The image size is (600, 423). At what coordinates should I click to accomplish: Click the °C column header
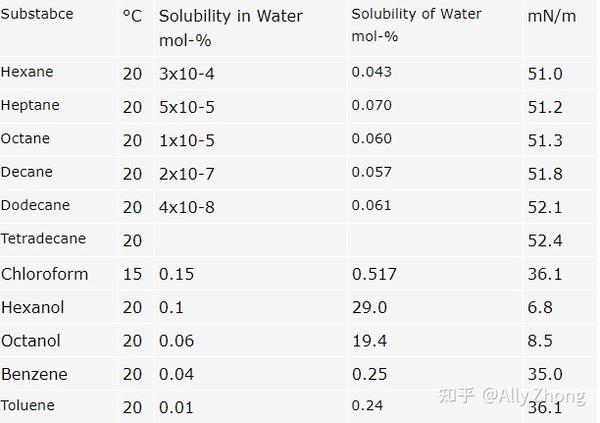pyautogui.click(x=132, y=16)
